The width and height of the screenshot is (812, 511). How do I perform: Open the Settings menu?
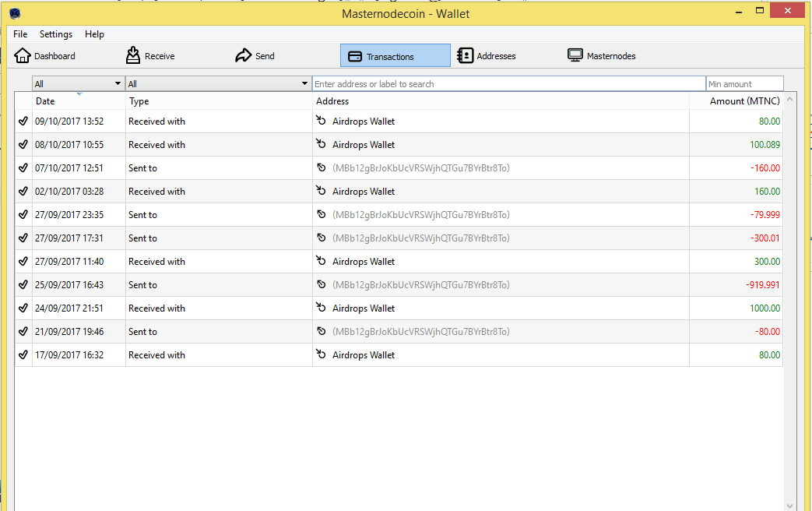[x=56, y=34]
